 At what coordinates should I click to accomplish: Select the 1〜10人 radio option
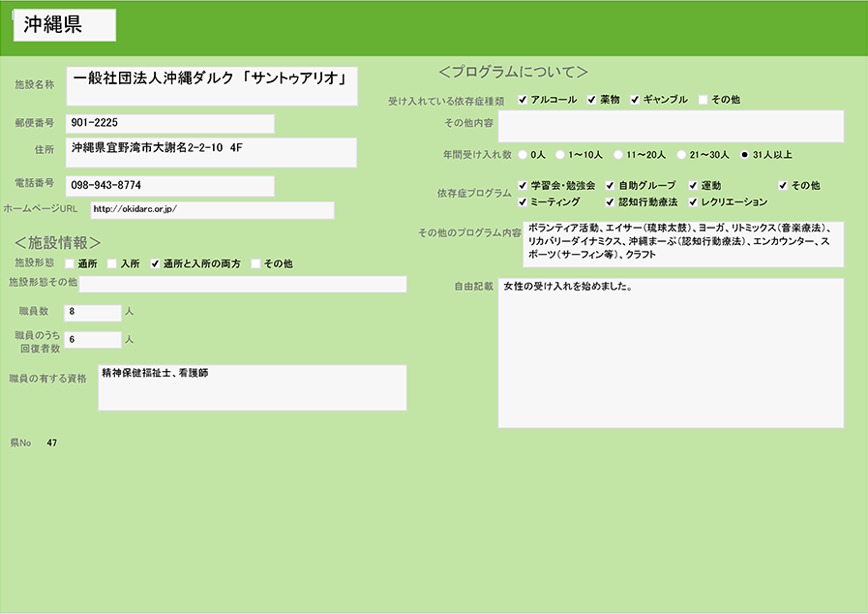560,154
